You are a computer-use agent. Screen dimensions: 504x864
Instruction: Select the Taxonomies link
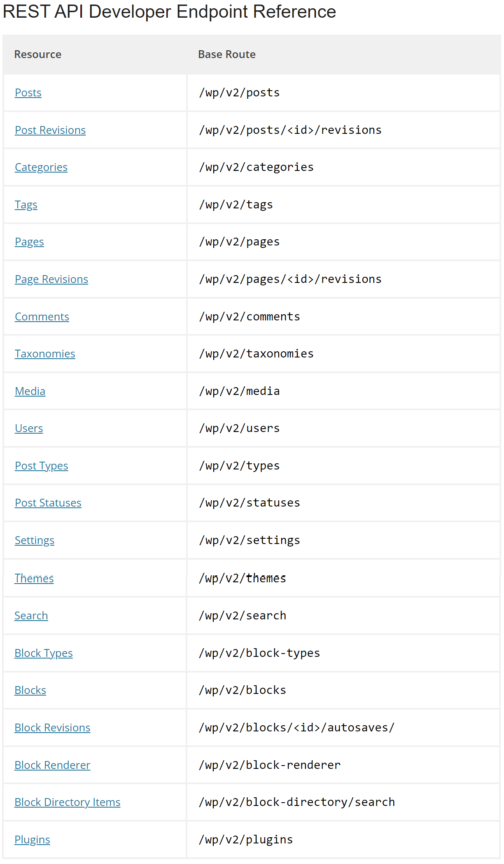click(45, 354)
